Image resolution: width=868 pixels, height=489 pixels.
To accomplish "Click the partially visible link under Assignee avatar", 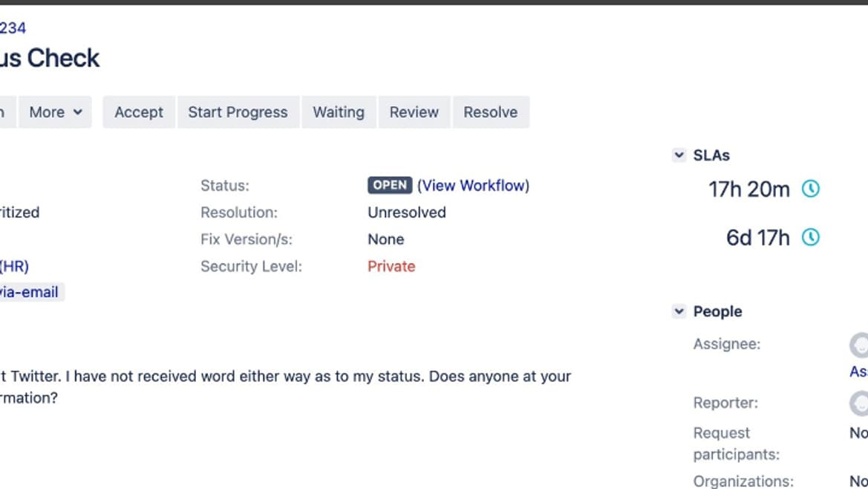I will (859, 372).
